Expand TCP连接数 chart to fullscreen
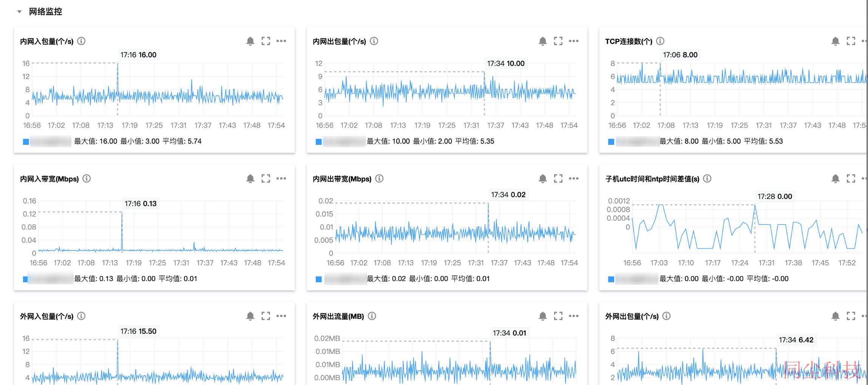The image size is (868, 385). coord(851,41)
